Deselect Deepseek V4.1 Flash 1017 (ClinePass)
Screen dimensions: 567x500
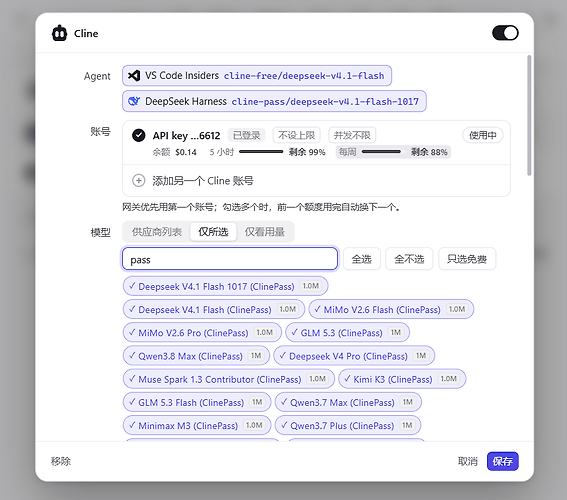(x=225, y=286)
